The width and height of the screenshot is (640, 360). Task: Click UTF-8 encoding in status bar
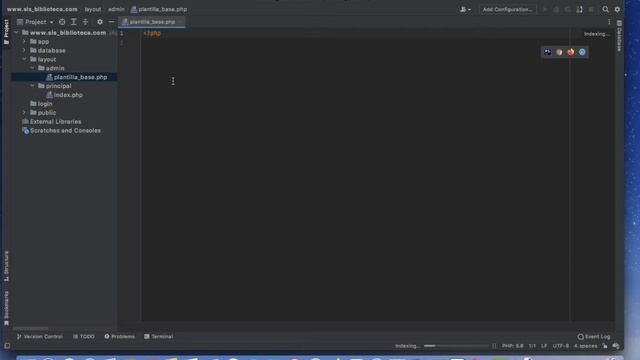coord(560,346)
